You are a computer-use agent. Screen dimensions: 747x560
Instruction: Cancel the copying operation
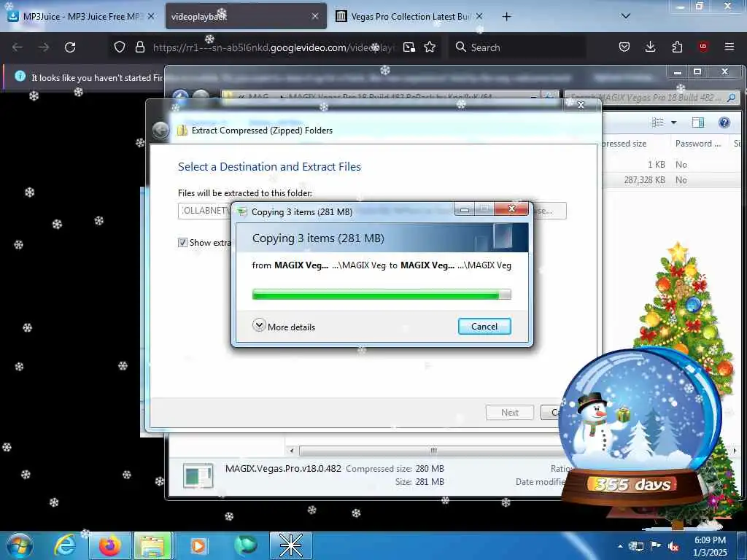click(x=484, y=326)
